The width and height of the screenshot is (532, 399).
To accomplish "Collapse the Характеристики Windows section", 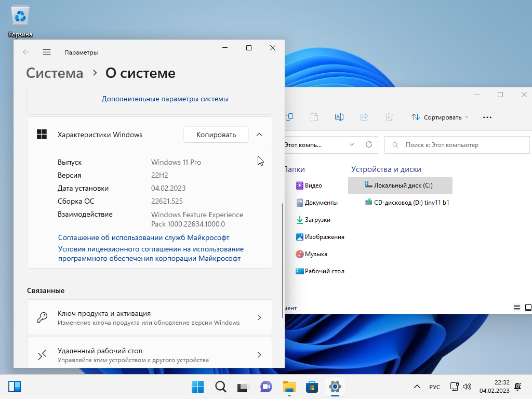I will click(259, 135).
